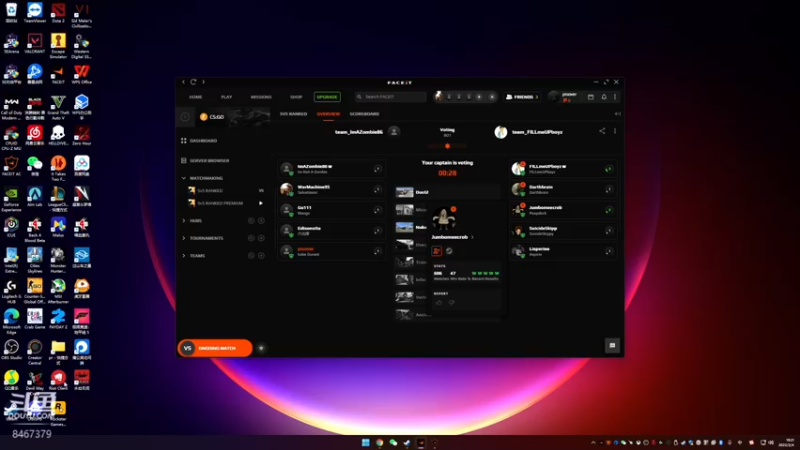Give a thumbs down in Report section
This screenshot has width=800, height=450.
(452, 303)
